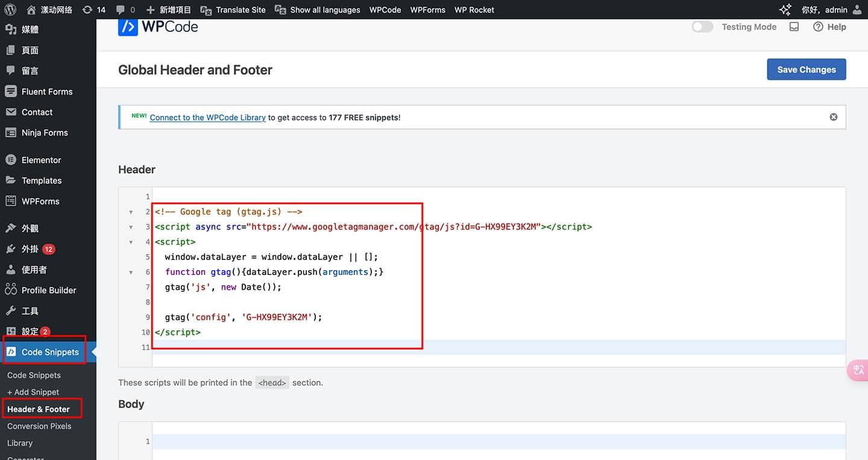Image resolution: width=868 pixels, height=460 pixels.
Task: Click the pink translate floating button
Action: 858,370
